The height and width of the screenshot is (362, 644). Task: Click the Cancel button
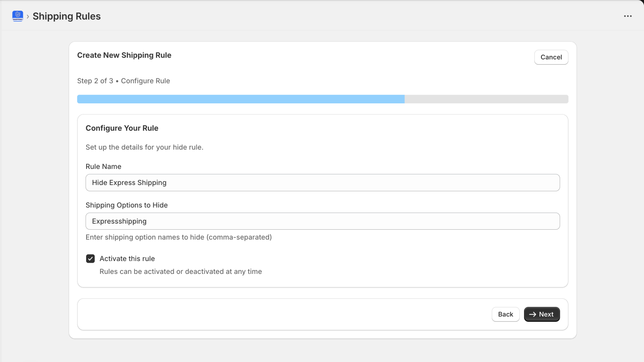click(x=551, y=57)
